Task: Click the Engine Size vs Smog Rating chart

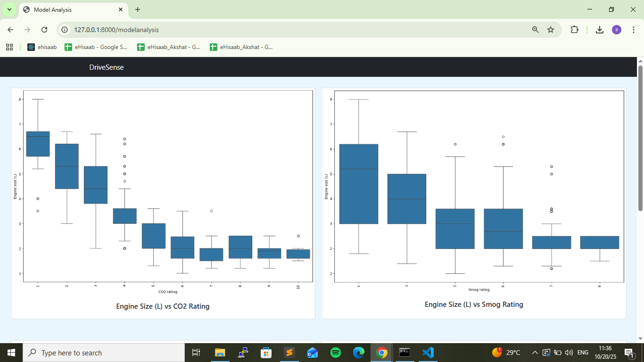Action: [474, 189]
